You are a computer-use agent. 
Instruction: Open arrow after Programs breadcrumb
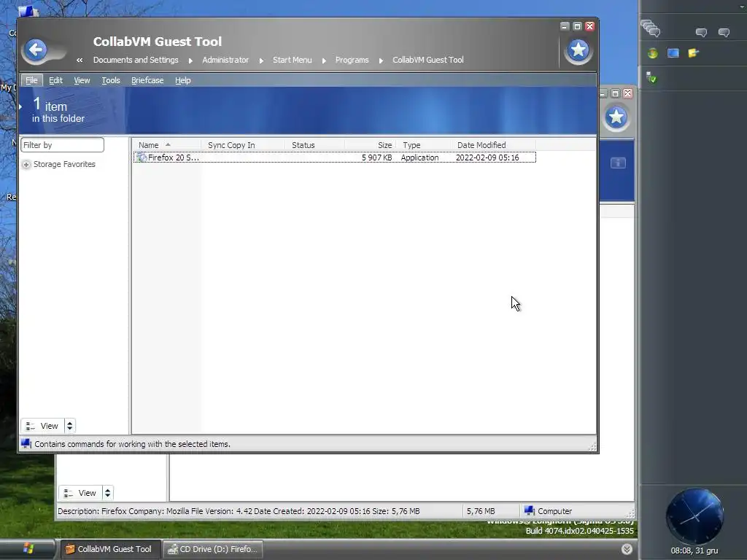click(x=381, y=61)
